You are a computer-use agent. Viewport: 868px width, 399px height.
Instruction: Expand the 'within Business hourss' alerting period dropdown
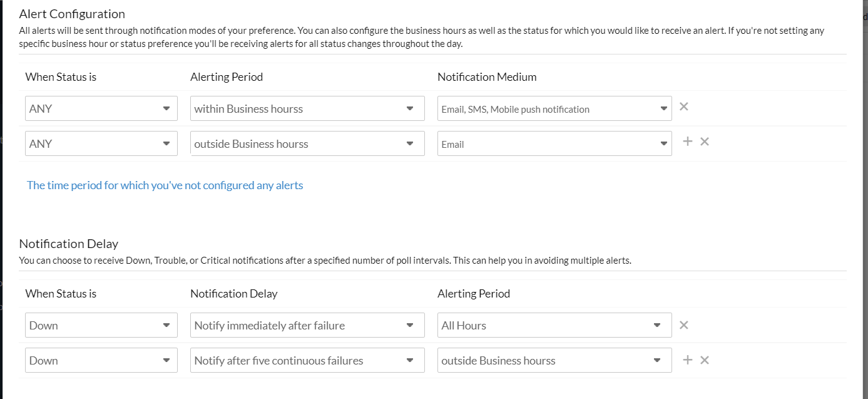307,108
